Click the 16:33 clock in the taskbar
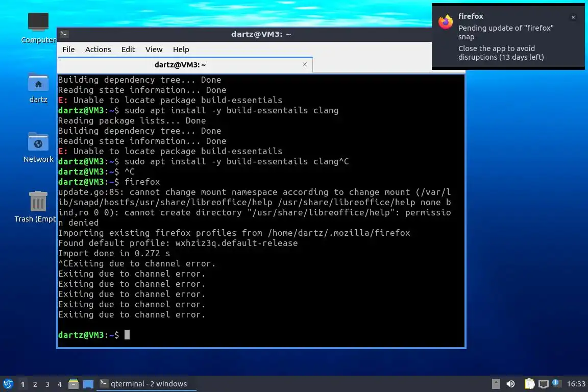Screen dimensions: 588x392 [576, 384]
